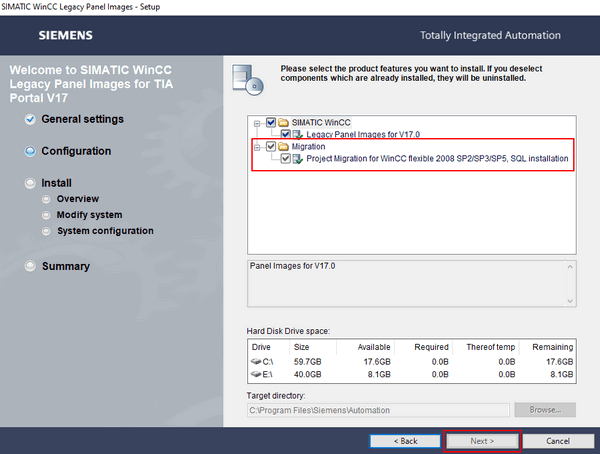Cancel the setup wizard

tap(558, 441)
